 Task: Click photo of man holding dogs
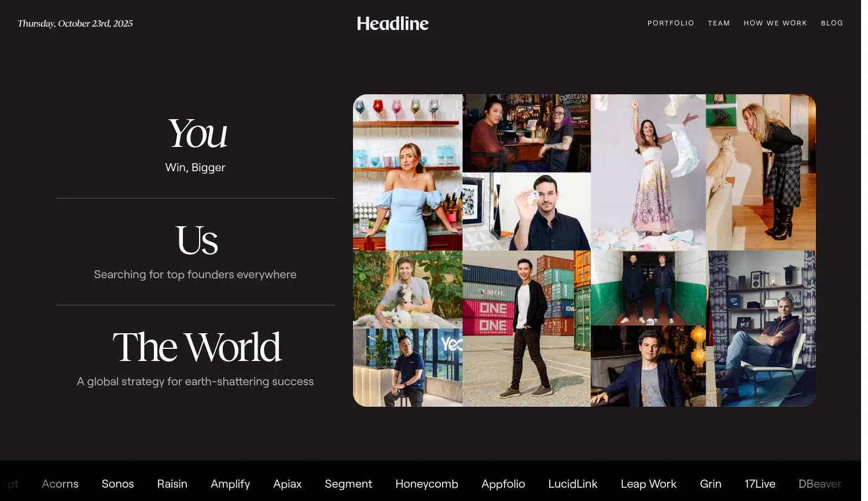407,289
